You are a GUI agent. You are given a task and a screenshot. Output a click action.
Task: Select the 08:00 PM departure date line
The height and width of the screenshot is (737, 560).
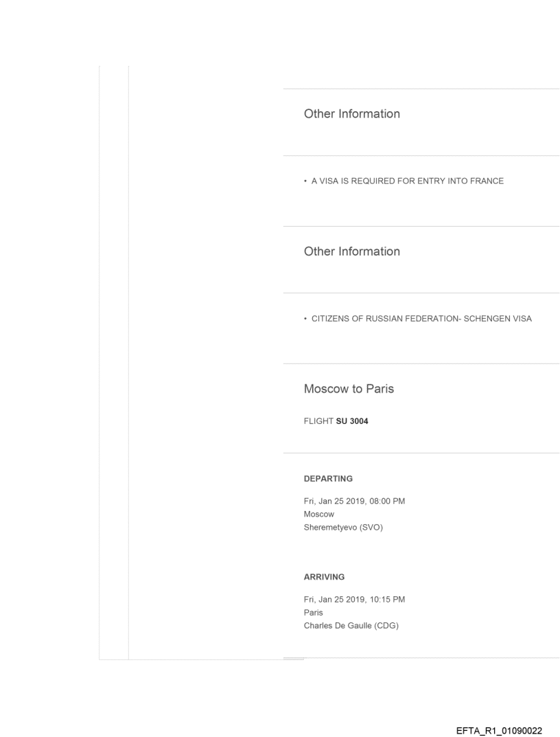pyautogui.click(x=354, y=501)
